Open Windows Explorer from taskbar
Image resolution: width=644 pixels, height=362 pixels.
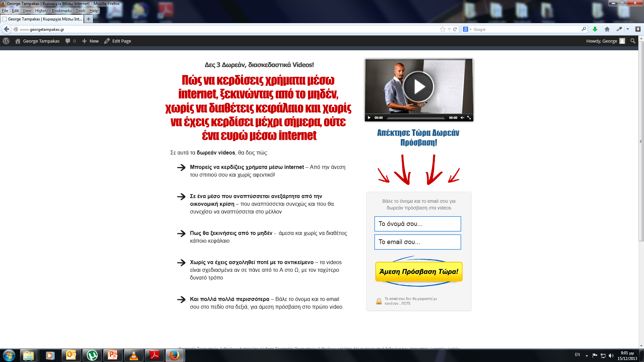coord(29,355)
